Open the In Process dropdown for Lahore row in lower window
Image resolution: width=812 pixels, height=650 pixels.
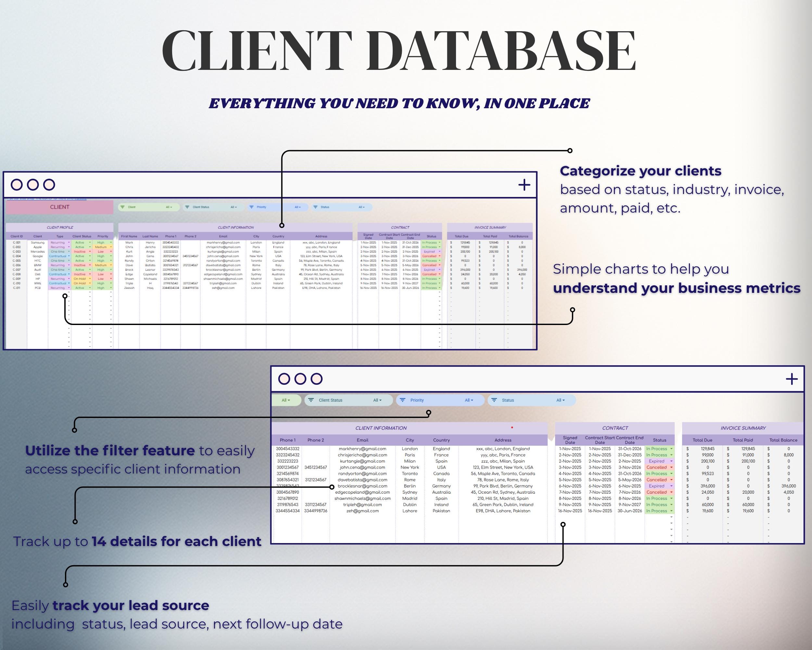tap(671, 511)
